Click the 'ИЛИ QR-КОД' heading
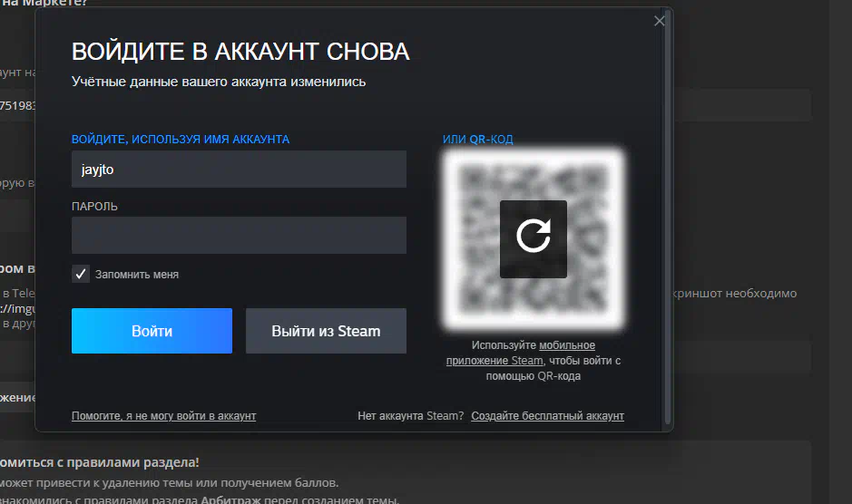The height and width of the screenshot is (504, 852). pyautogui.click(x=477, y=139)
